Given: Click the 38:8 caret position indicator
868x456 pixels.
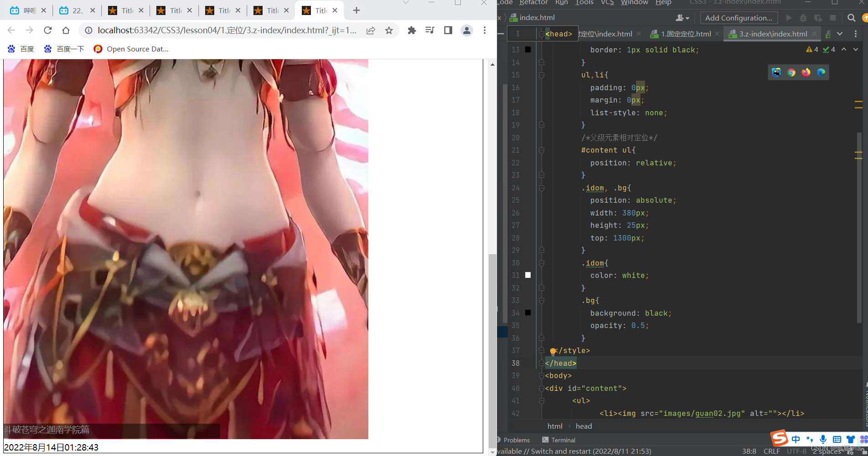Looking at the screenshot, I should click(749, 451).
